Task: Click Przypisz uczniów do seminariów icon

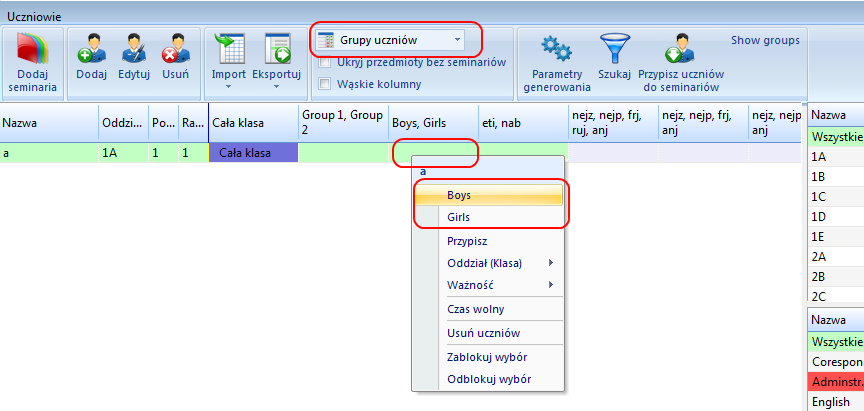Action: click(679, 48)
